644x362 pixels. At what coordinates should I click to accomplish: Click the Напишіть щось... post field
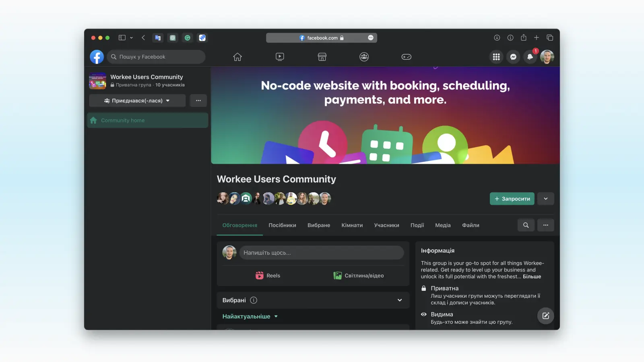(x=322, y=253)
